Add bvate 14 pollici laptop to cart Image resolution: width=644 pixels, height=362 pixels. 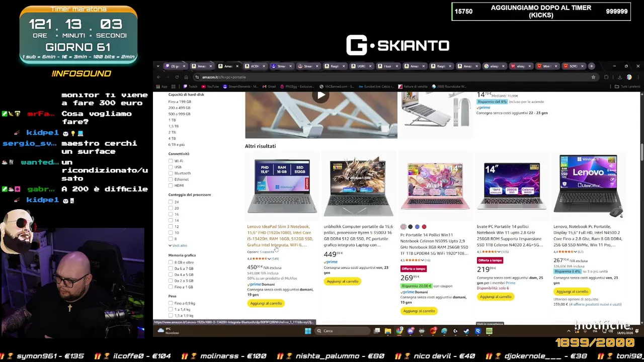click(x=495, y=297)
